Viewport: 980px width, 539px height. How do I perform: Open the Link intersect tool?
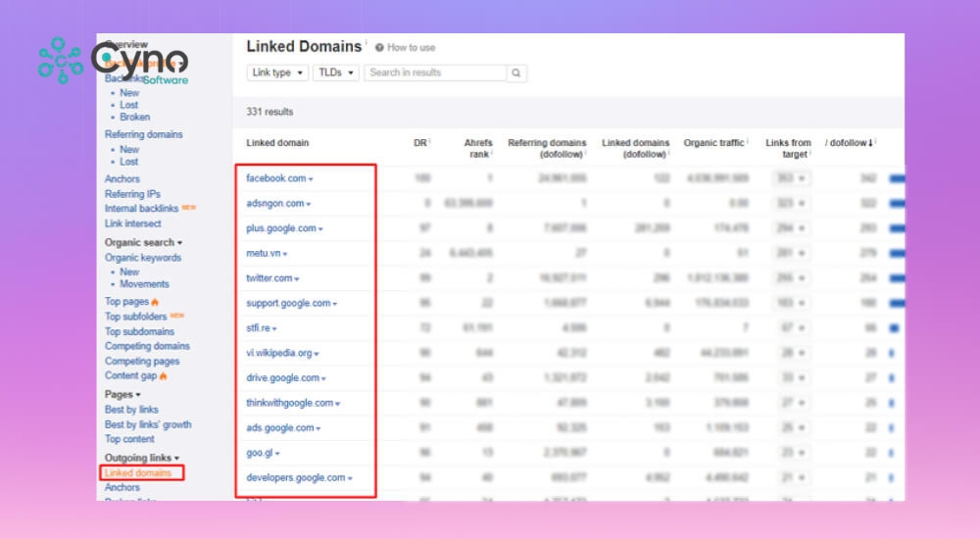tap(132, 223)
